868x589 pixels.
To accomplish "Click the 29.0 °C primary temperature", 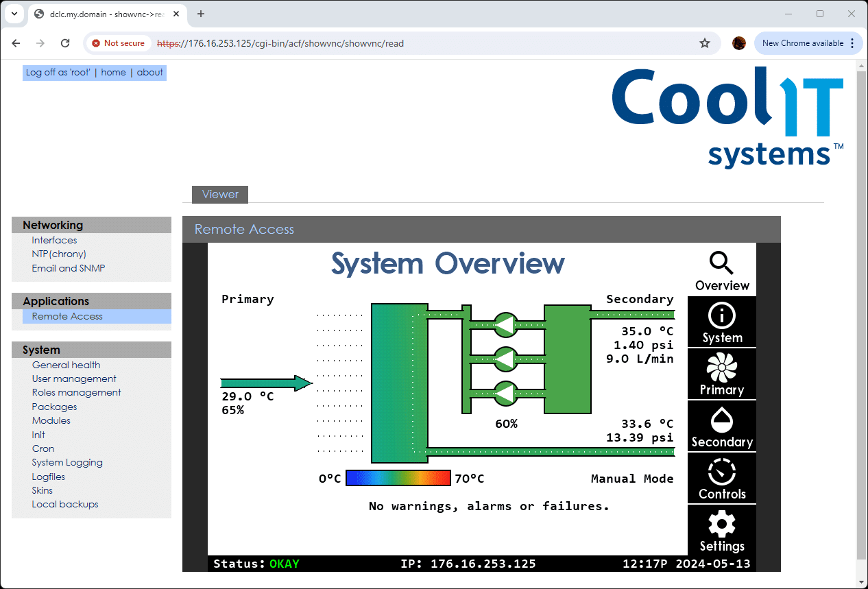I will coord(248,396).
